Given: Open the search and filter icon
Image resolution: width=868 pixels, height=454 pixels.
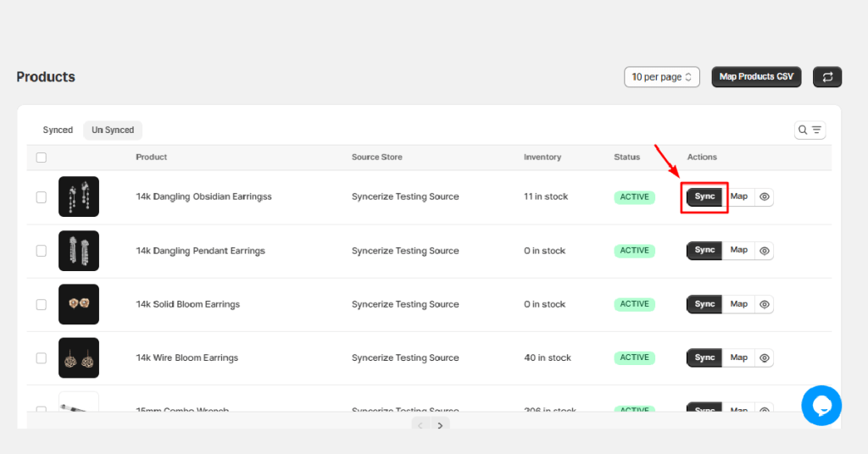Looking at the screenshot, I should tap(810, 130).
